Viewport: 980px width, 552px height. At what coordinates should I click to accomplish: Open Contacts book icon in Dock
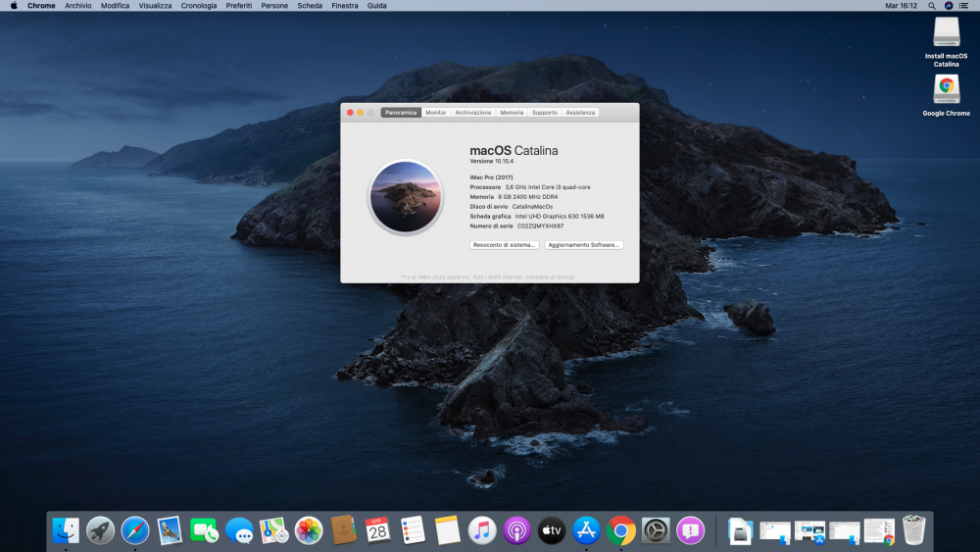click(343, 530)
